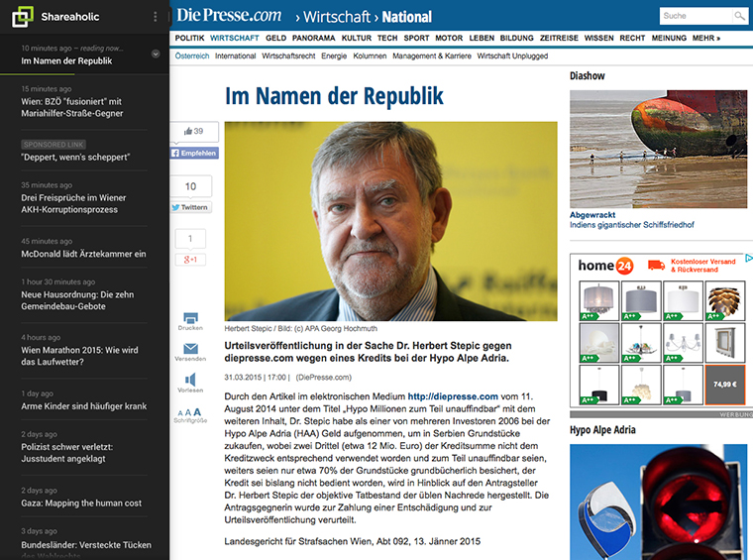Expand the MEHR » menu
The height and width of the screenshot is (560, 753).
[706, 38]
